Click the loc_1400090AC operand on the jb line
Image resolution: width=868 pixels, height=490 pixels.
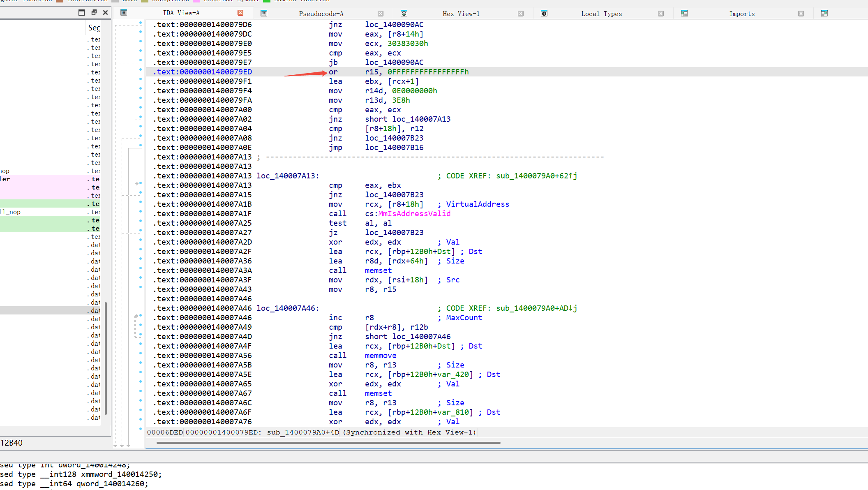(394, 62)
